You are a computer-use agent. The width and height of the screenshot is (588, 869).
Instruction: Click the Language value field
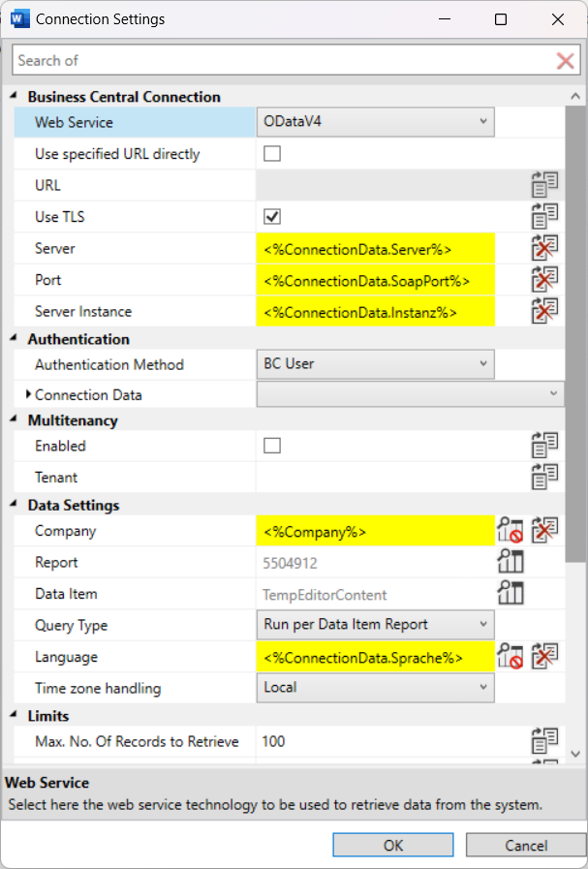pos(375,657)
